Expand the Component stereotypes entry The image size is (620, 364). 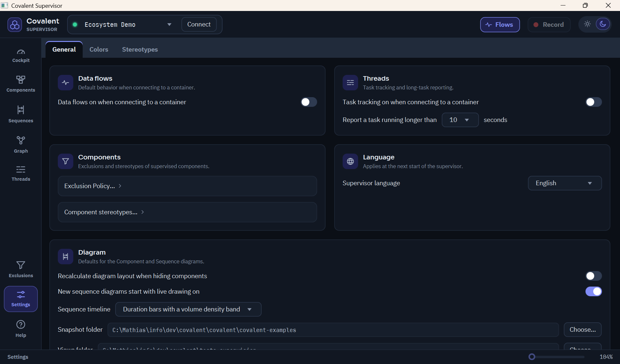187,212
